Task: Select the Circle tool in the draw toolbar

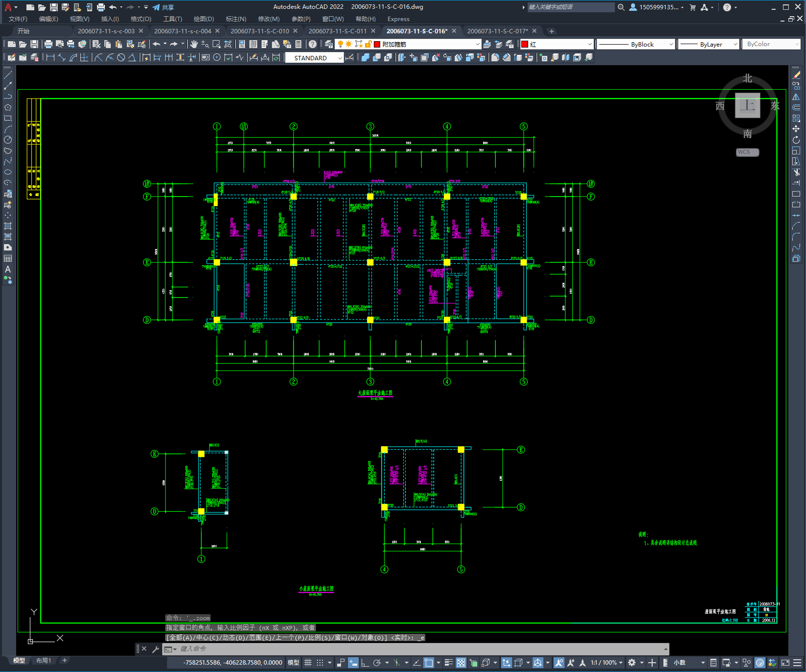Action: tap(8, 140)
